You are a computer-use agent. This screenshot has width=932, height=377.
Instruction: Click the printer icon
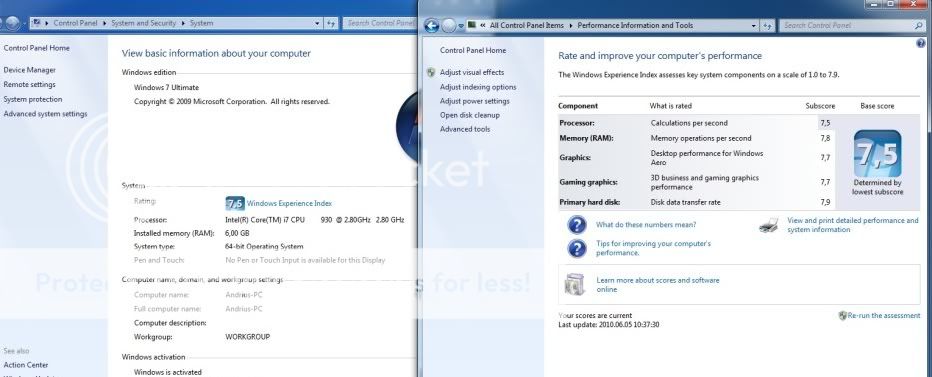[x=769, y=225]
